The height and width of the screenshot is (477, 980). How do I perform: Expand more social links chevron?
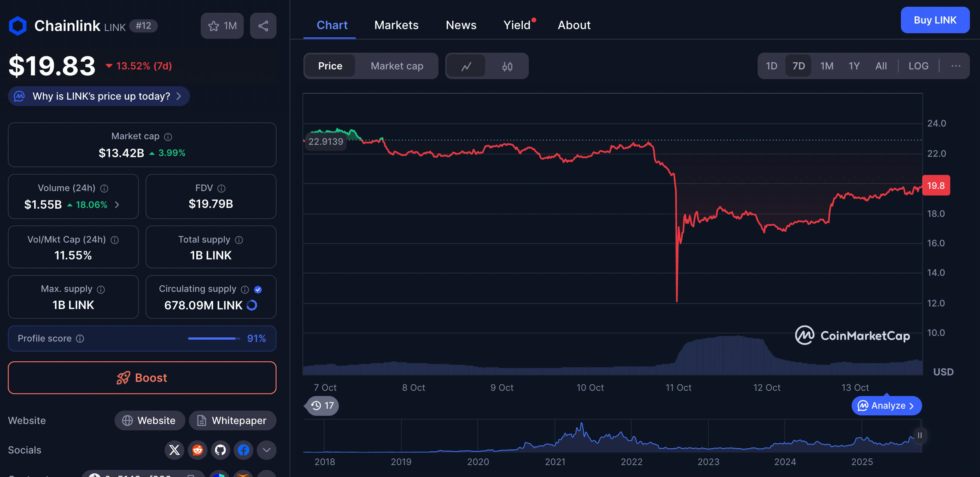pos(266,450)
